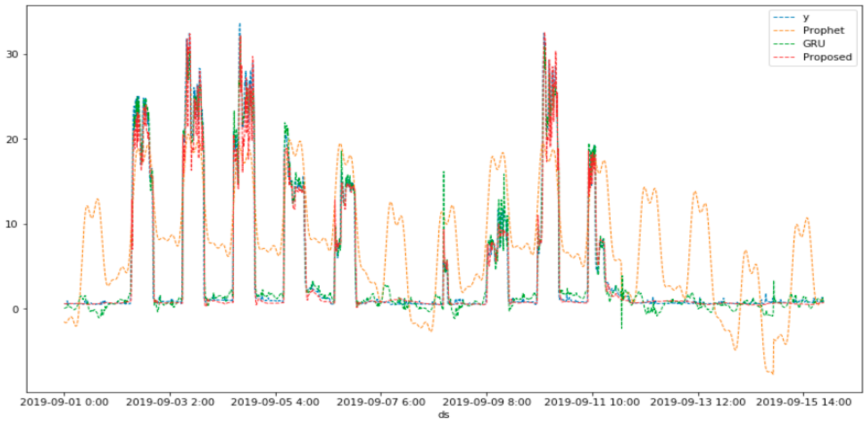The width and height of the screenshot is (868, 424).
Task: Click the 'Proposed' legend label
Action: [x=827, y=57]
